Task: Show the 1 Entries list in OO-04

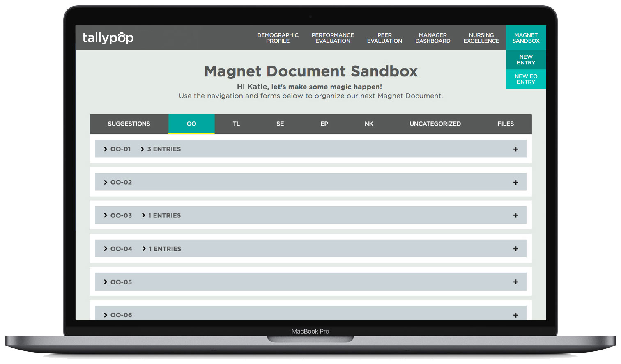Action: click(x=144, y=249)
